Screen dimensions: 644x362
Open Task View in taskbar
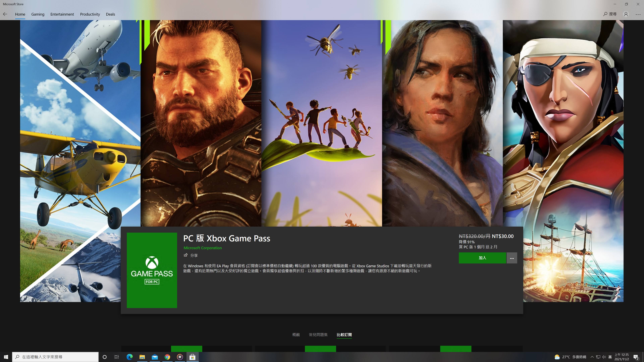(x=117, y=357)
